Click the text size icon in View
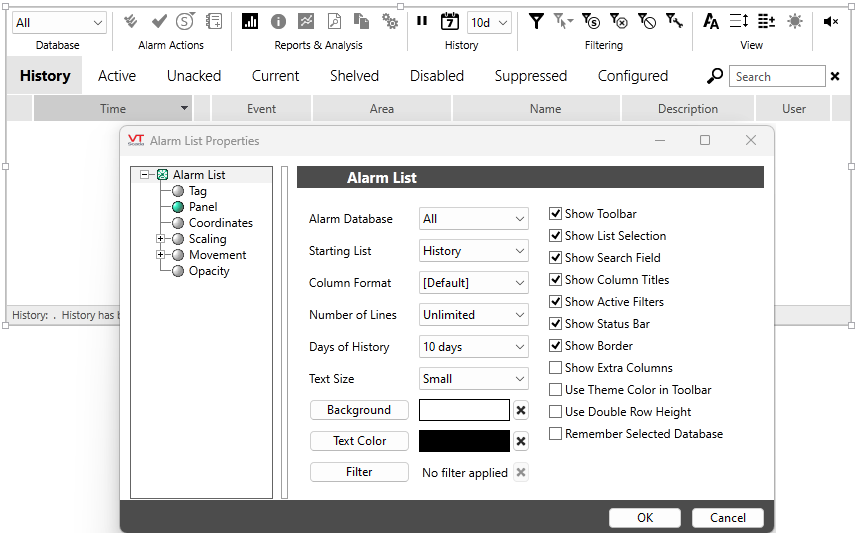The image size is (857, 533). (711, 21)
